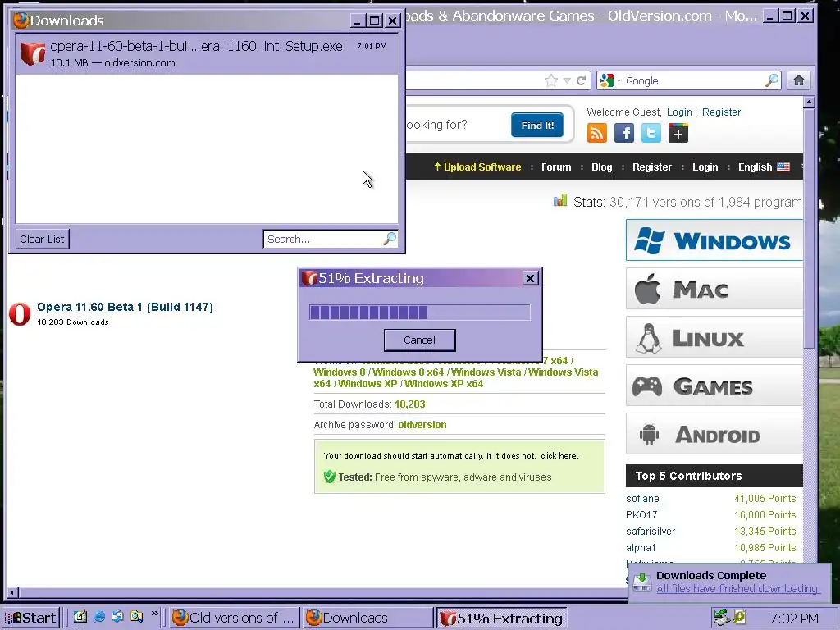This screenshot has height=630, width=840.
Task: Cancel the Opera extraction
Action: pyautogui.click(x=419, y=340)
